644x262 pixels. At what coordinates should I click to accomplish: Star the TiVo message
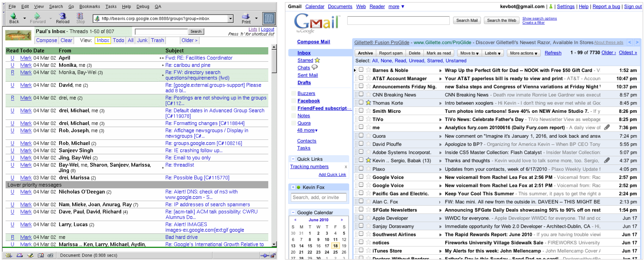pyautogui.click(x=368, y=119)
